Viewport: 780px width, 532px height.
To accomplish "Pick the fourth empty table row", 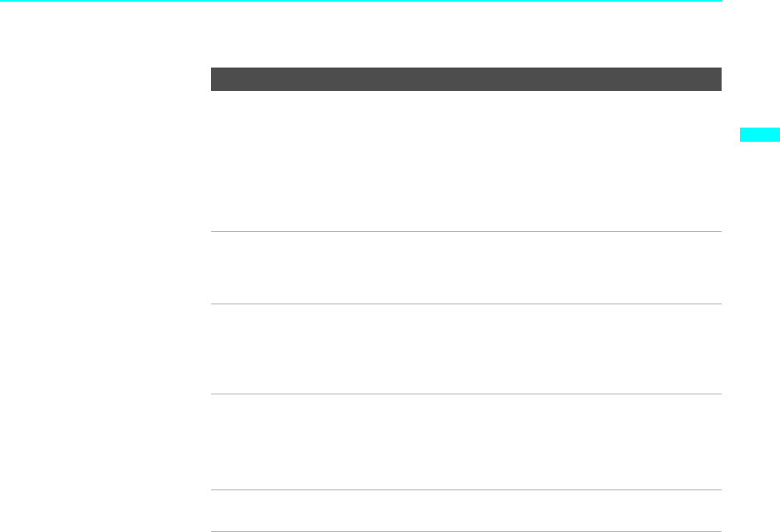I will (x=465, y=441).
